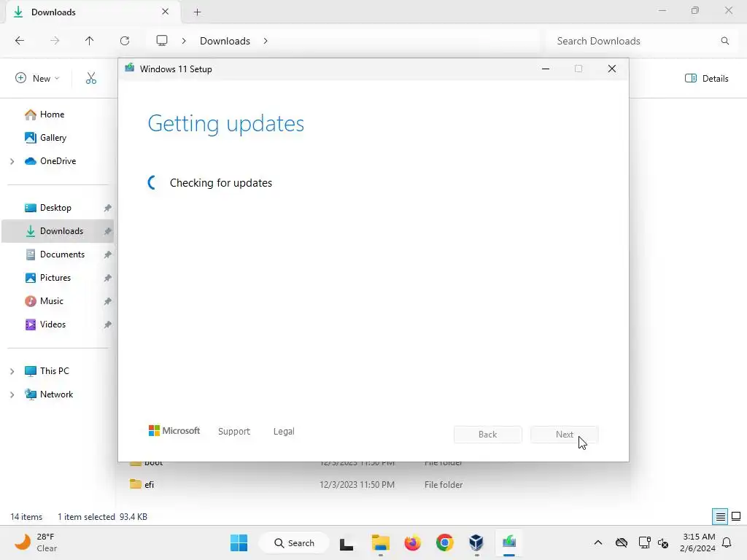The height and width of the screenshot is (560, 747).
Task: Show hidden system tray icons
Action: pos(598,542)
